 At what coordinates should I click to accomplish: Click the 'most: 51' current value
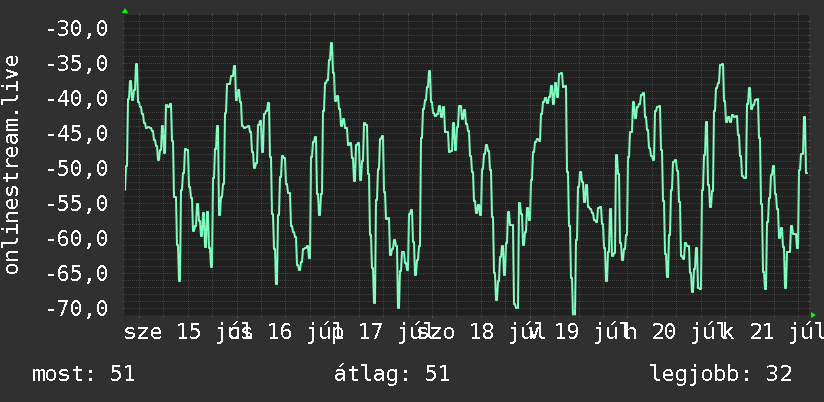(84, 374)
